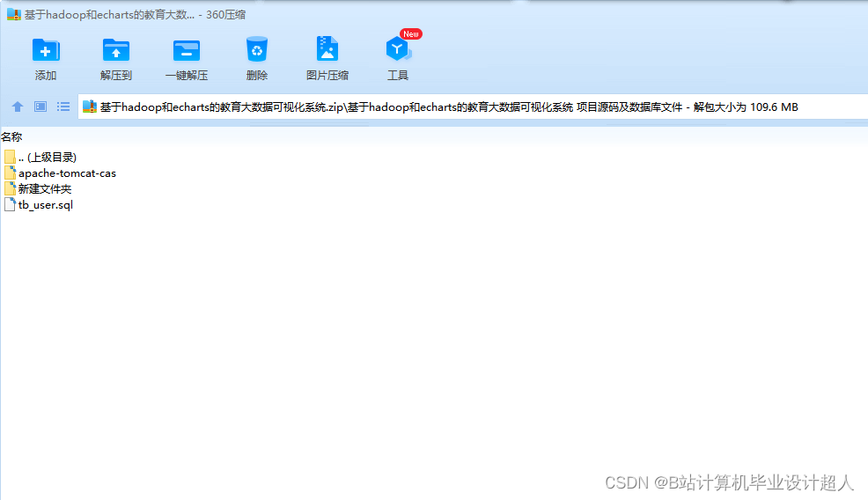
Task: Click the 解压到 (Extract to) icon
Action: point(115,50)
